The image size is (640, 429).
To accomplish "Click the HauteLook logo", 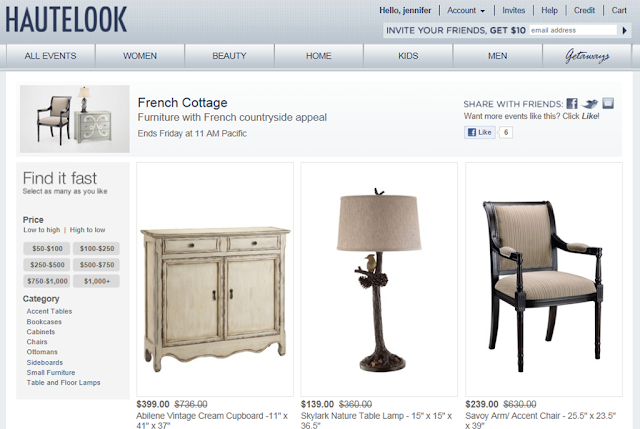I will click(x=66, y=20).
